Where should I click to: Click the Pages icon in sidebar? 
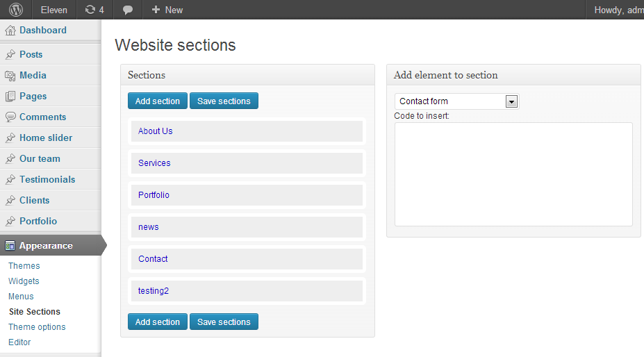pos(10,97)
